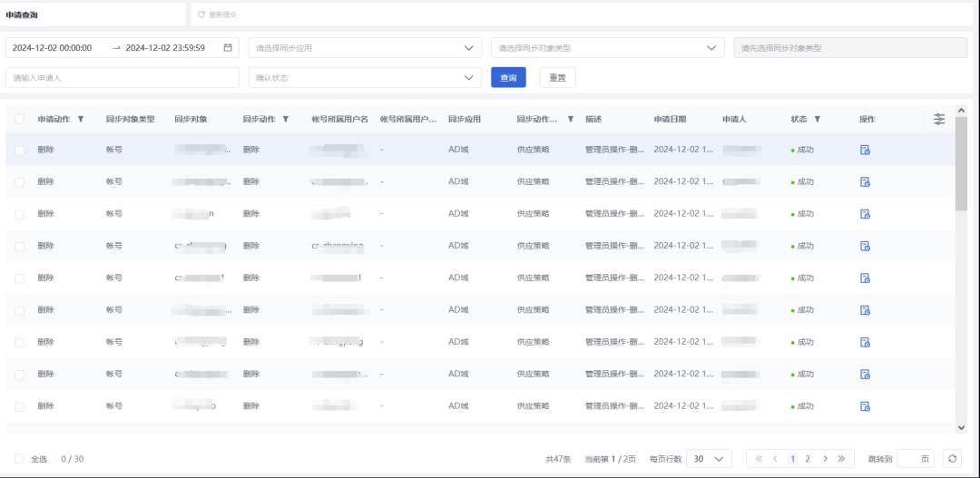Open the 请选择同步对象类型 dropdown
Viewport: 980px width, 478px height.
607,47
